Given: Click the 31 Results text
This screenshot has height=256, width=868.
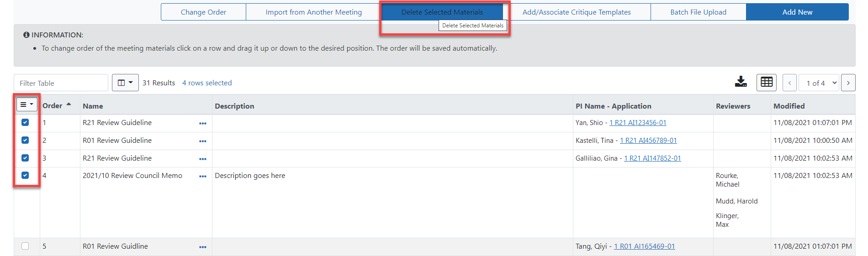Looking at the screenshot, I should point(159,83).
